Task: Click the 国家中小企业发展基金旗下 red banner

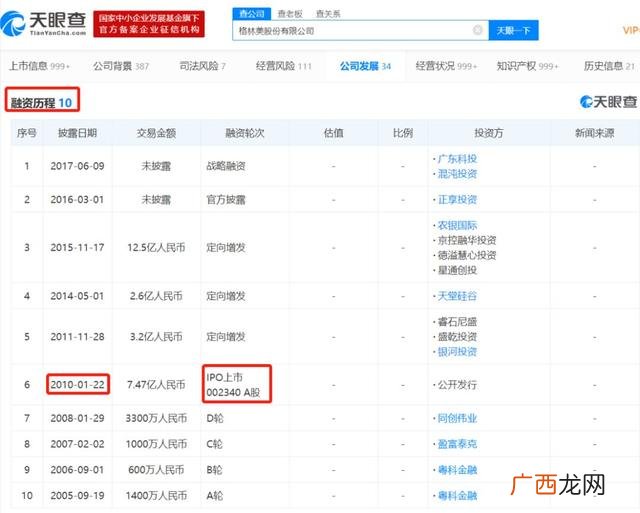Action: (149, 24)
